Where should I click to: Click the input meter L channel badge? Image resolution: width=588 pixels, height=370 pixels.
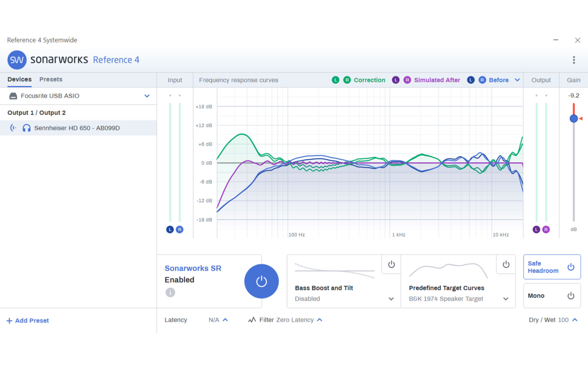170,229
